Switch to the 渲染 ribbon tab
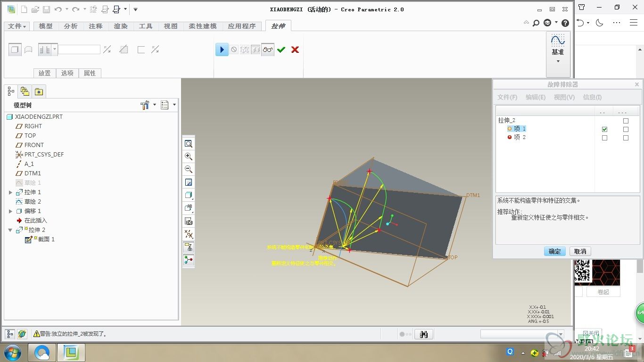The height and width of the screenshot is (362, 644). 121,26
